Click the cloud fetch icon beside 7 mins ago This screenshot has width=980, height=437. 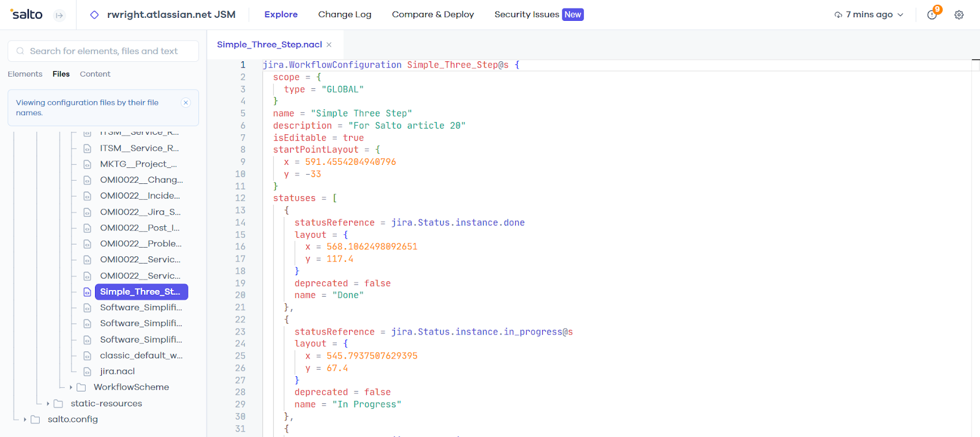coord(838,15)
